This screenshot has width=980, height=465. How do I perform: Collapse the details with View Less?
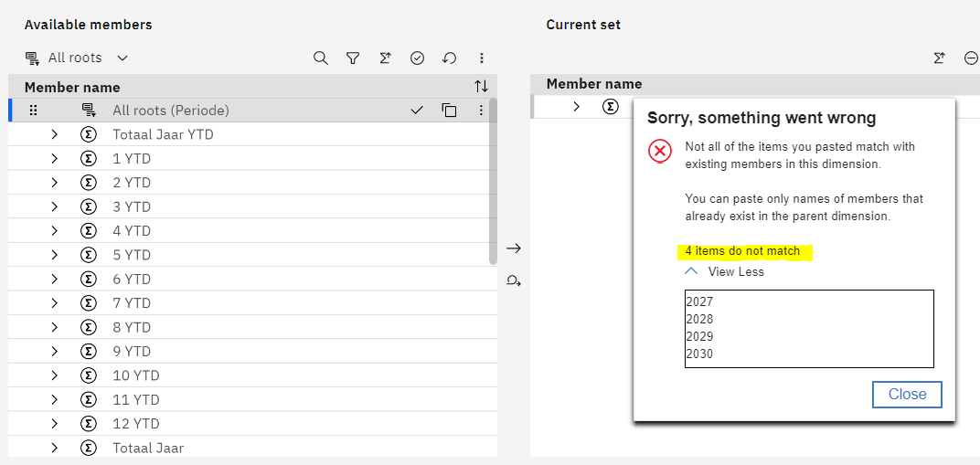coord(725,271)
